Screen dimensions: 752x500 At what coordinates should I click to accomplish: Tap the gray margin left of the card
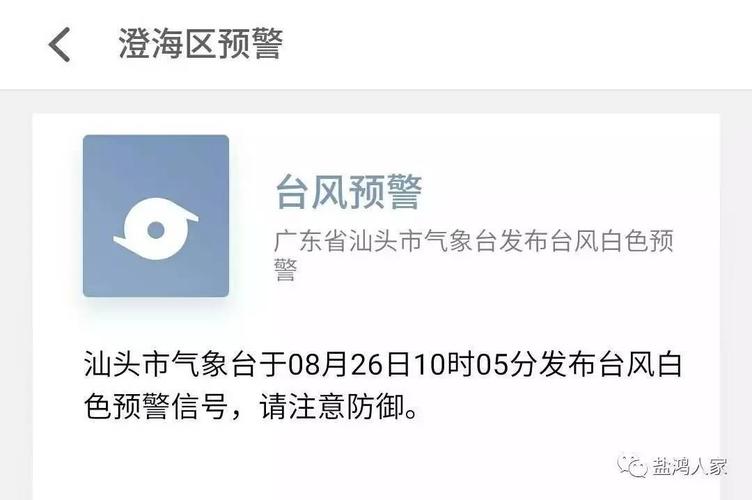click(x=16, y=307)
